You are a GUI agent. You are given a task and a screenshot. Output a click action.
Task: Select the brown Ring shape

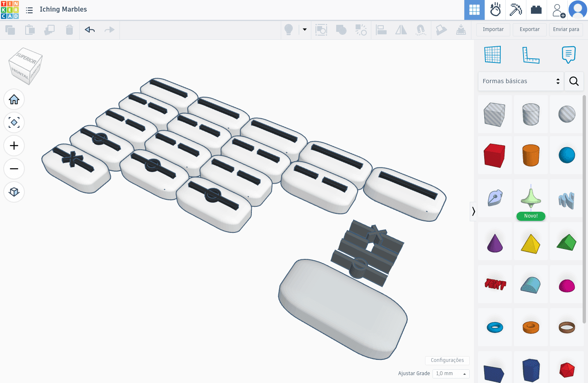(567, 327)
